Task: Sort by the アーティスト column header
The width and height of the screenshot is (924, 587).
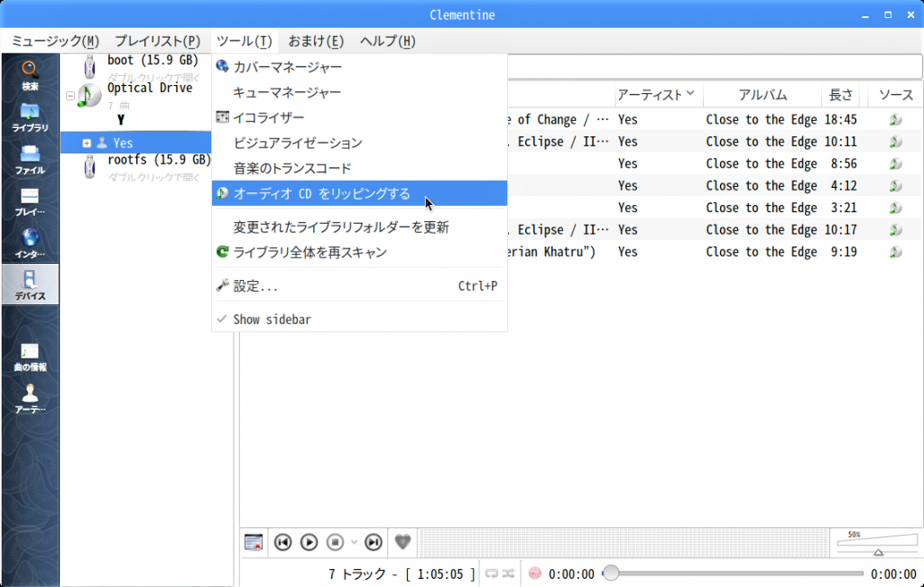Action: click(658, 95)
